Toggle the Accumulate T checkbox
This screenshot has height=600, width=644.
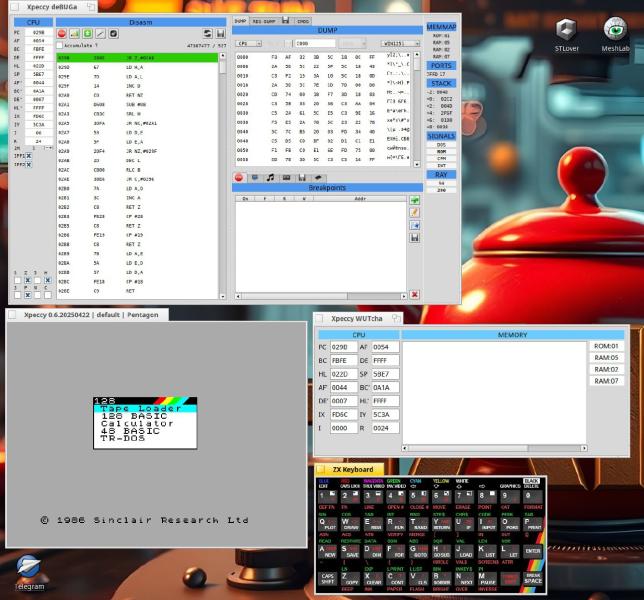tap(60, 45)
